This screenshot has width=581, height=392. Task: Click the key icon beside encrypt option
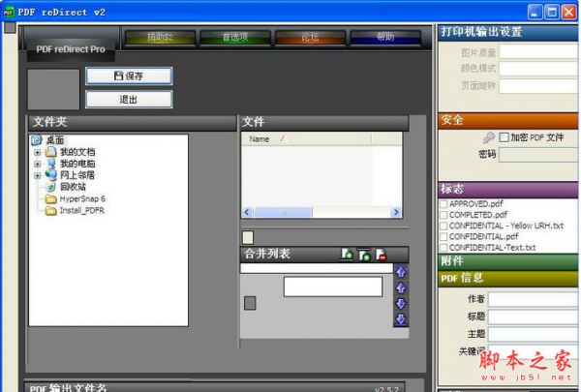(x=489, y=137)
